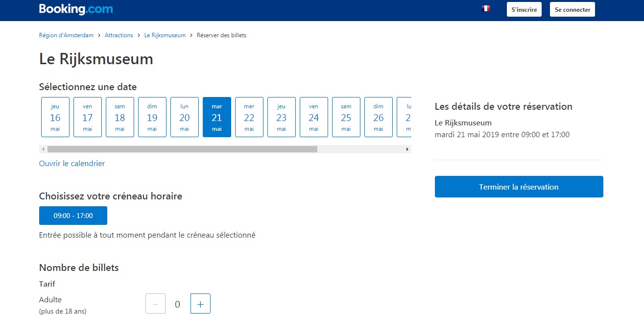Select jeu 23 mai date

282,117
